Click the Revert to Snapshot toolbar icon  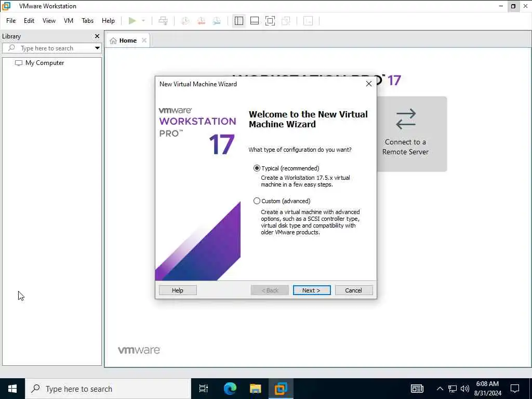[201, 21]
